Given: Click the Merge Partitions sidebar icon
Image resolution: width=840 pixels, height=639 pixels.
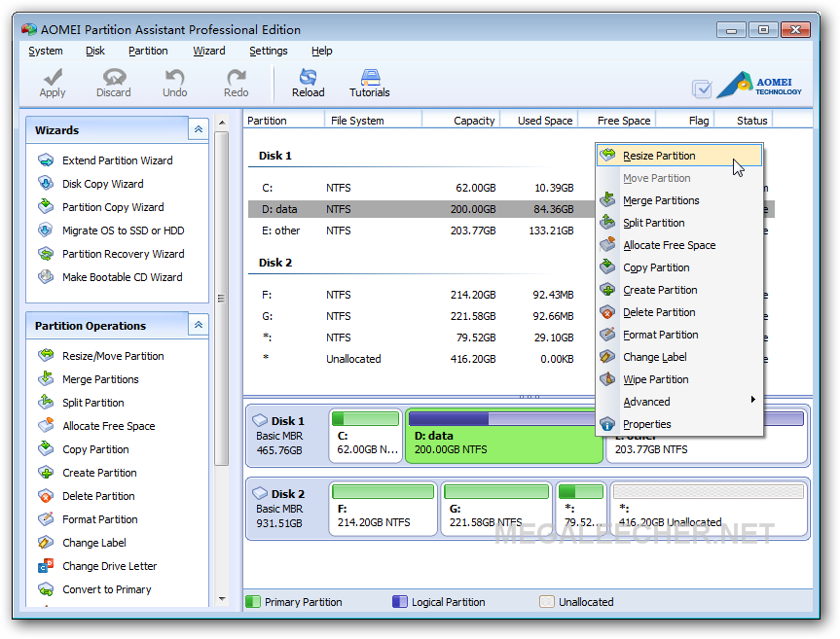Looking at the screenshot, I should [x=46, y=379].
